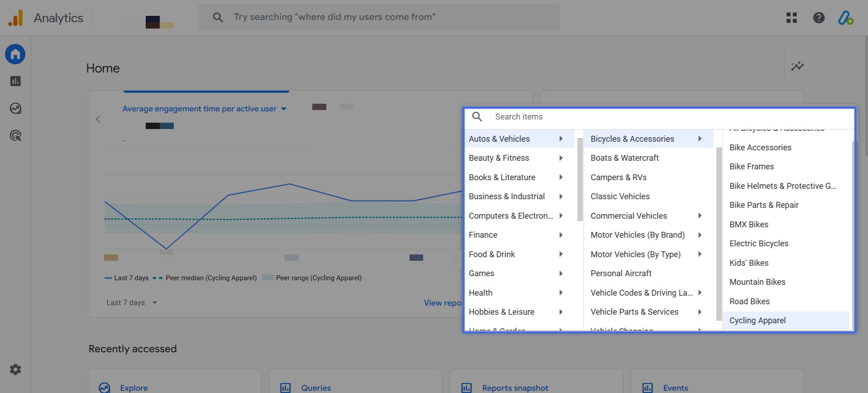Click the second column scrollbar

719,234
